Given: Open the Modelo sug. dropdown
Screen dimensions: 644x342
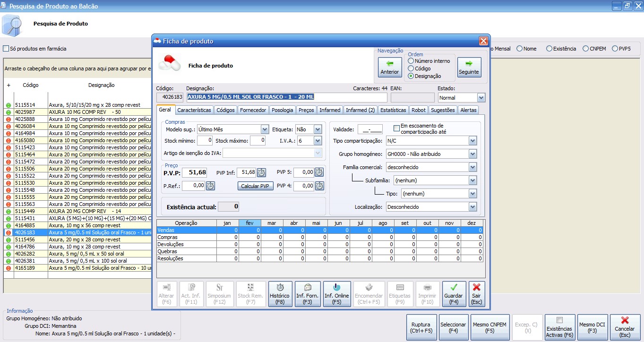Looking at the screenshot, I should coord(265,129).
